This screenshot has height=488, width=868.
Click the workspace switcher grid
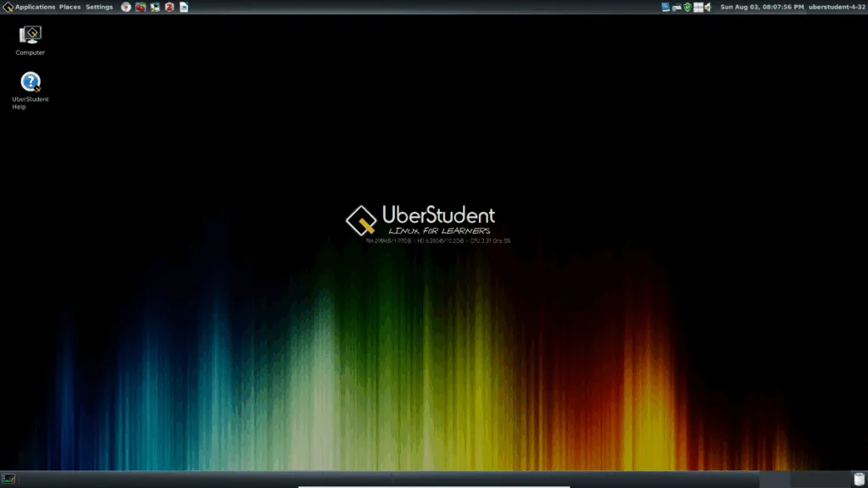[698, 7]
